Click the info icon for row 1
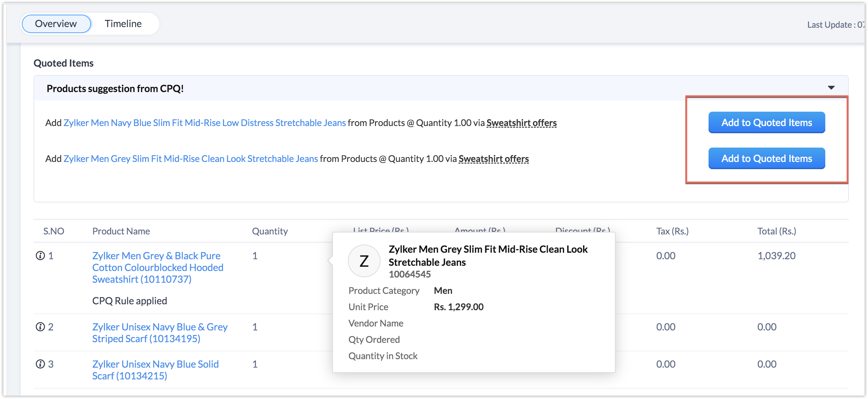This screenshot has height=399, width=868. [x=40, y=256]
